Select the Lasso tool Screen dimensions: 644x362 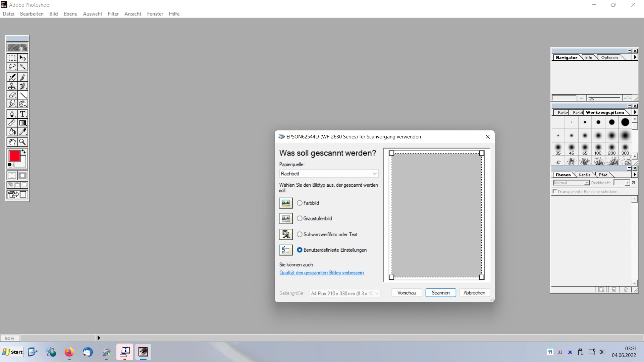[x=12, y=67]
